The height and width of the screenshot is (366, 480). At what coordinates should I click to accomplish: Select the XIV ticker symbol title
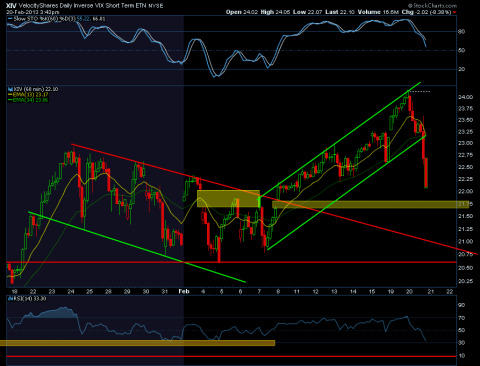coord(11,6)
